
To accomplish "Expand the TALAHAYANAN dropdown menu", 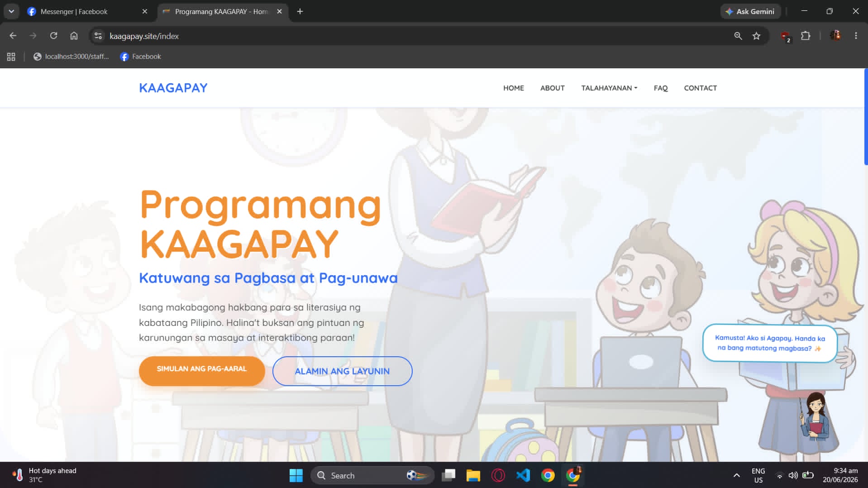I will (609, 88).
